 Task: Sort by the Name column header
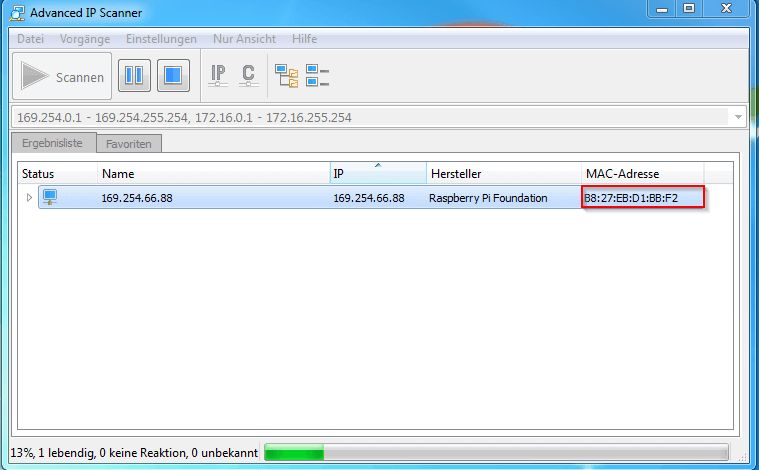[213, 173]
